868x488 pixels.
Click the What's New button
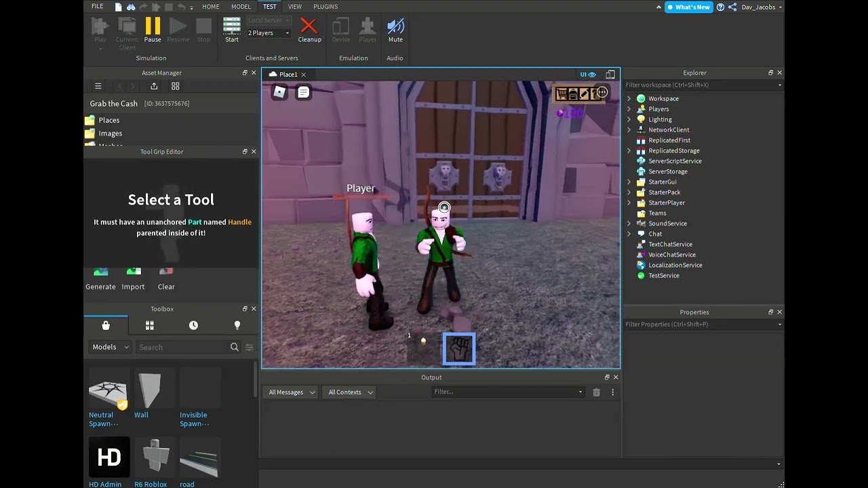coord(688,7)
